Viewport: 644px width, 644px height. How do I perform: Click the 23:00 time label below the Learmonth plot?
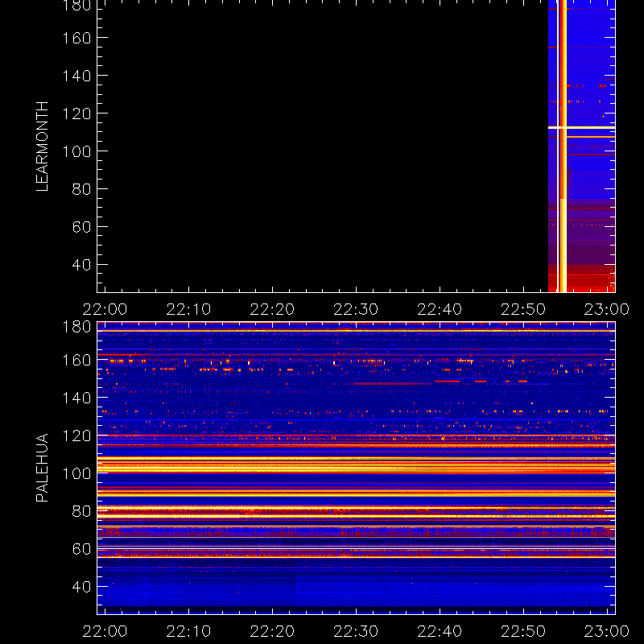coord(607,309)
